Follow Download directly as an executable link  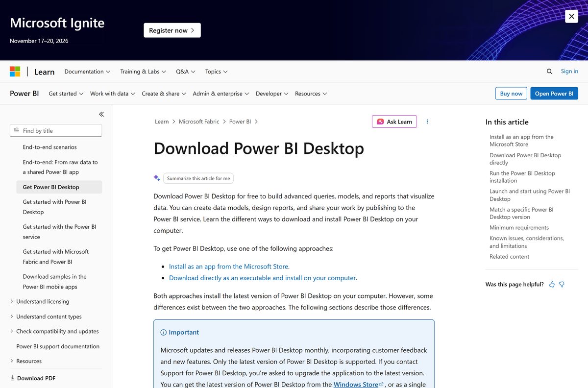(x=262, y=278)
